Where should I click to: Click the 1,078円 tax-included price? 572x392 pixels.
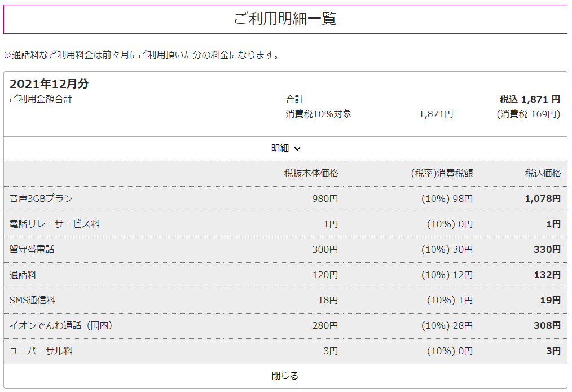coord(543,199)
